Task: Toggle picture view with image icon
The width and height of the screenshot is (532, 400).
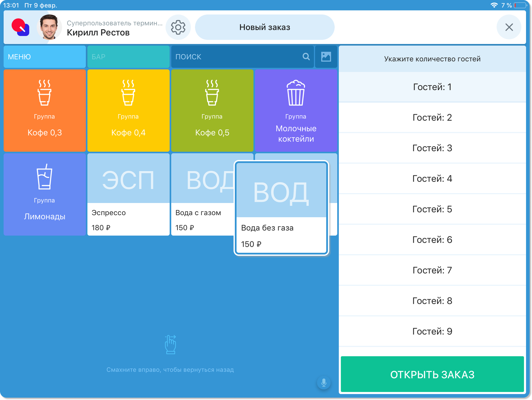Action: click(326, 57)
